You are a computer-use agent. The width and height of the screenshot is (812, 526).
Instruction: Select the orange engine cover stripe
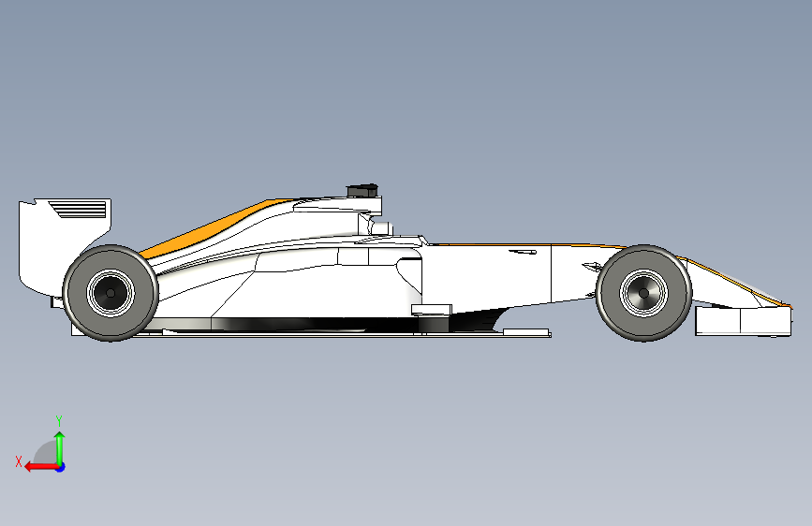coord(207,230)
